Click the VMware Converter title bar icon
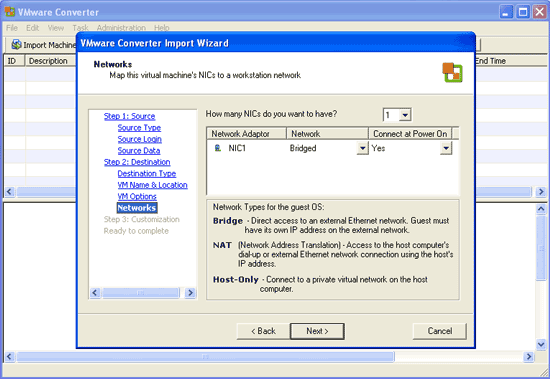Image resolution: width=550 pixels, height=379 pixels. click(x=9, y=12)
